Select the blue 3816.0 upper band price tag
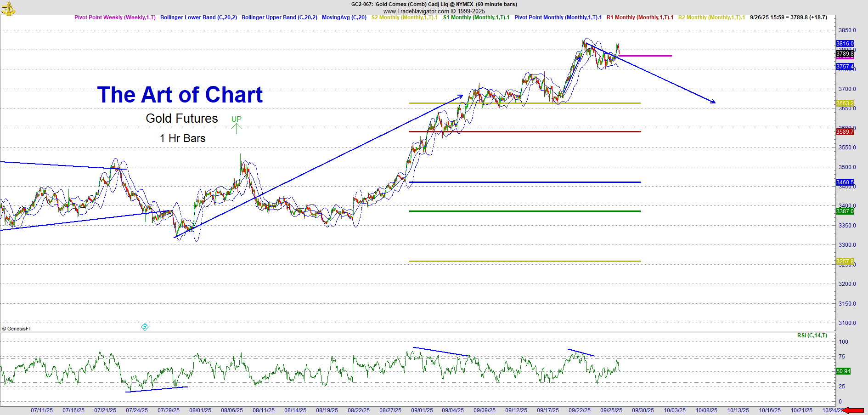Screen dimensions: 868x415 pos(845,44)
